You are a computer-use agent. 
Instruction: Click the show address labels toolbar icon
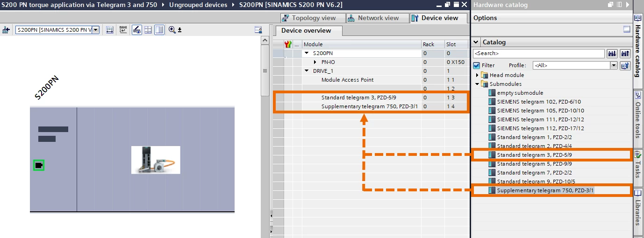point(110,30)
